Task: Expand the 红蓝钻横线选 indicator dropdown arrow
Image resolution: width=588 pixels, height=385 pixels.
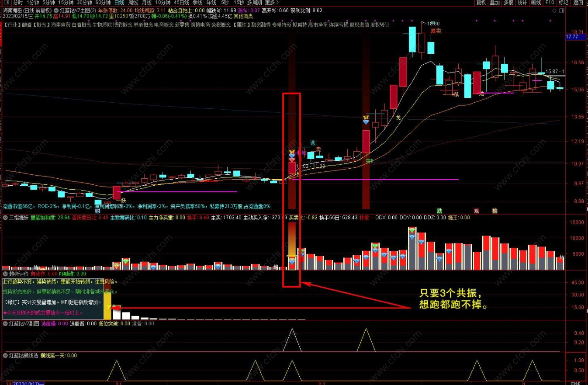Action: 5,356
